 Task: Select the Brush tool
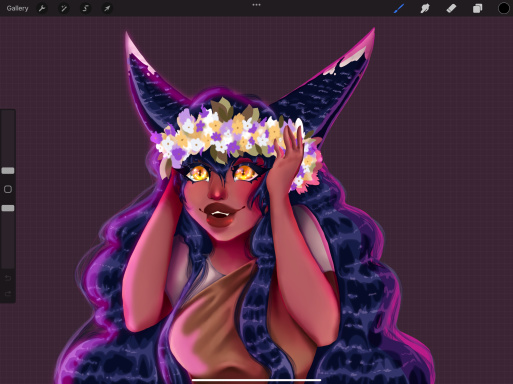tap(399, 8)
